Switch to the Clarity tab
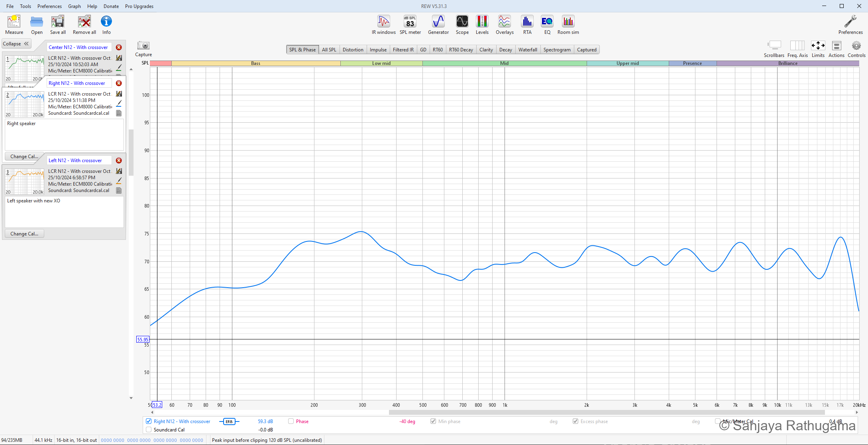This screenshot has height=445, width=868. pos(486,50)
